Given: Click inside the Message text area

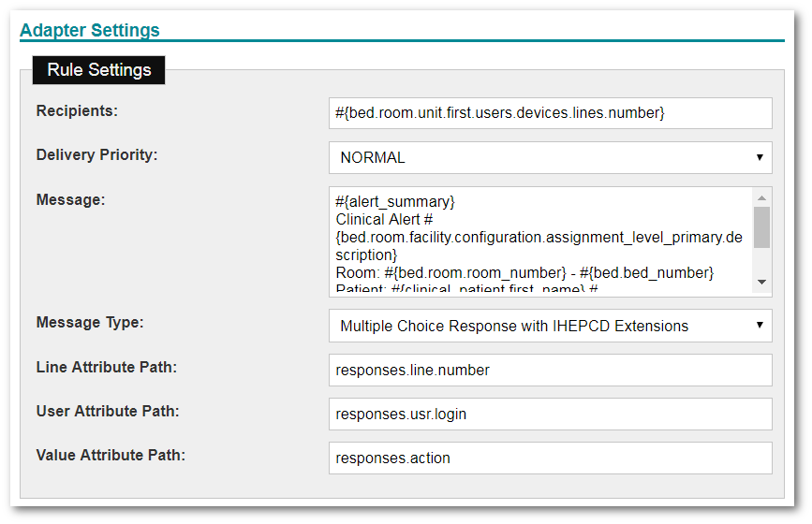Looking at the screenshot, I should pos(539,240).
